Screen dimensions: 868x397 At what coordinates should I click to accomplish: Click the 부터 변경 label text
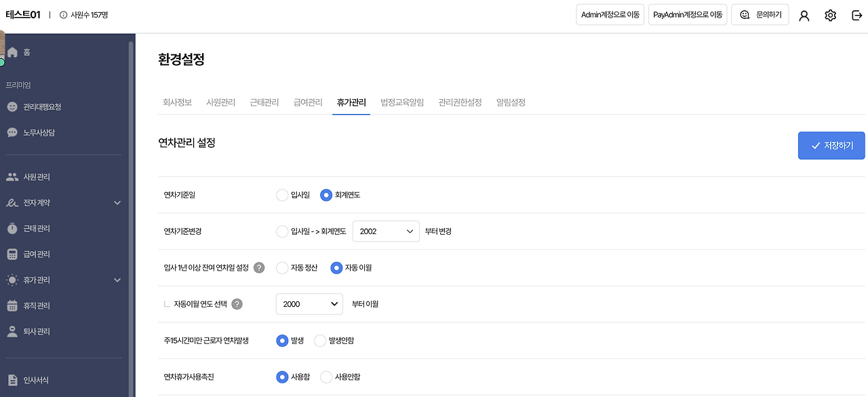coord(438,231)
